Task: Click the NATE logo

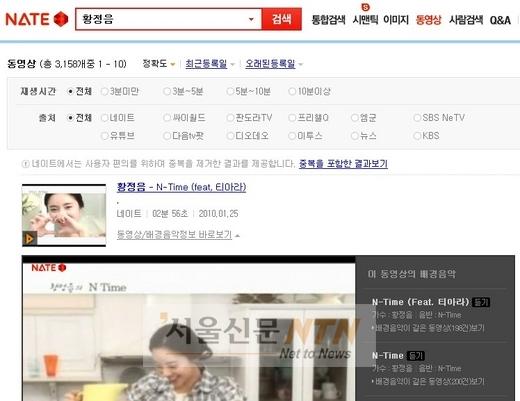Action: click(x=37, y=19)
